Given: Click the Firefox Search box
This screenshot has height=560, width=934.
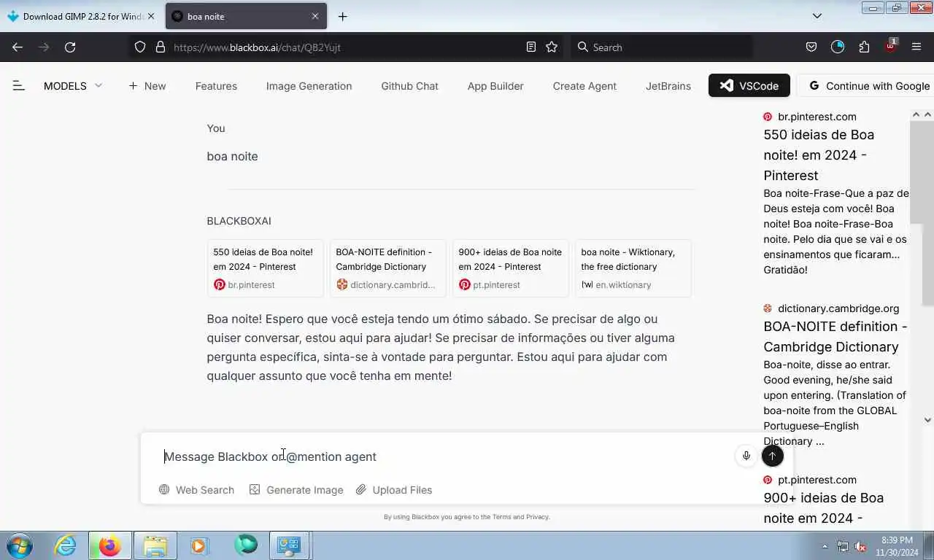Looking at the screenshot, I should click(660, 47).
